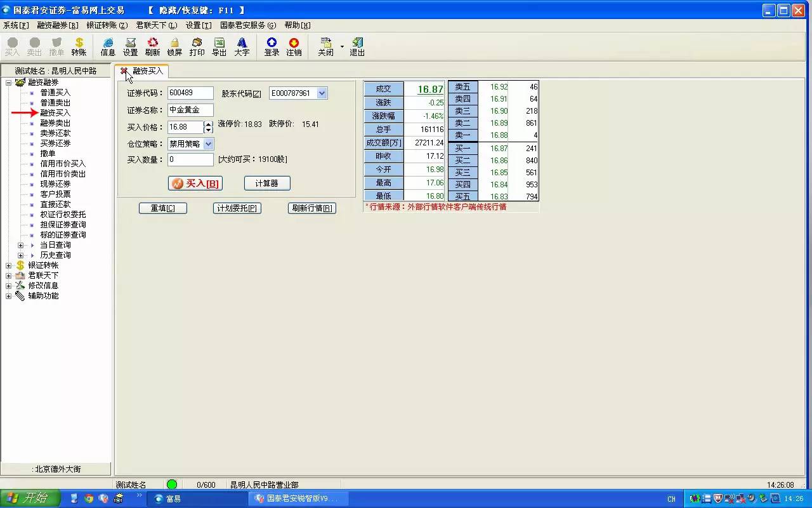The image size is (812, 508).
Task: Select 信用市价买入 in the tree
Action: click(63, 164)
